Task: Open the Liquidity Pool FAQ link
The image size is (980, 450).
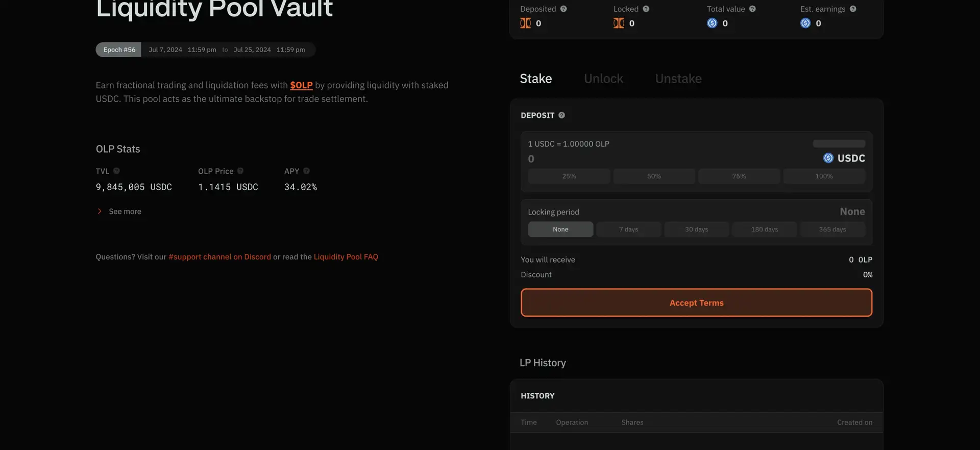Action: [x=346, y=257]
